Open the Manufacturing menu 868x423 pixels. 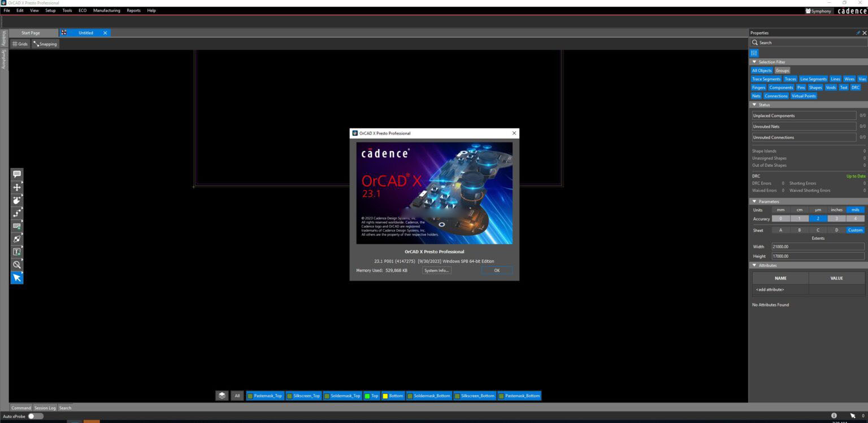point(107,11)
